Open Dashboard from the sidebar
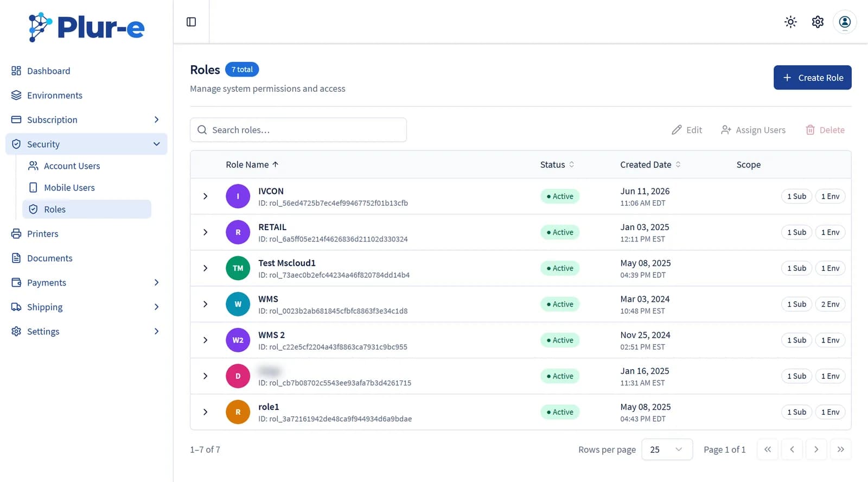The width and height of the screenshot is (868, 482). (86, 71)
